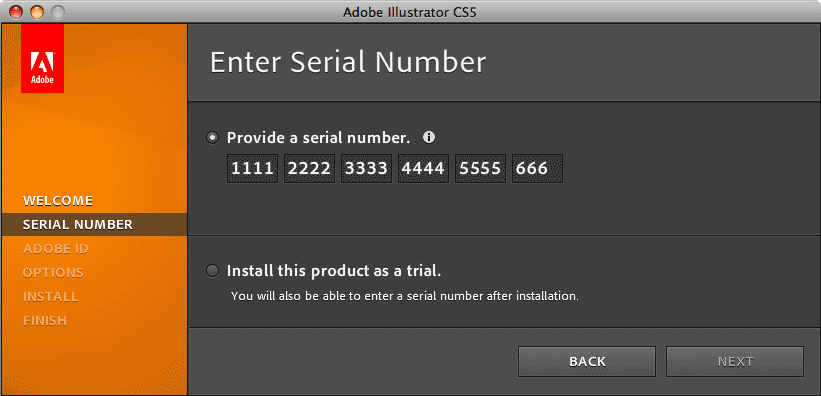Click the first serial field containing 1111
The height and width of the screenshot is (396, 821).
click(x=252, y=169)
